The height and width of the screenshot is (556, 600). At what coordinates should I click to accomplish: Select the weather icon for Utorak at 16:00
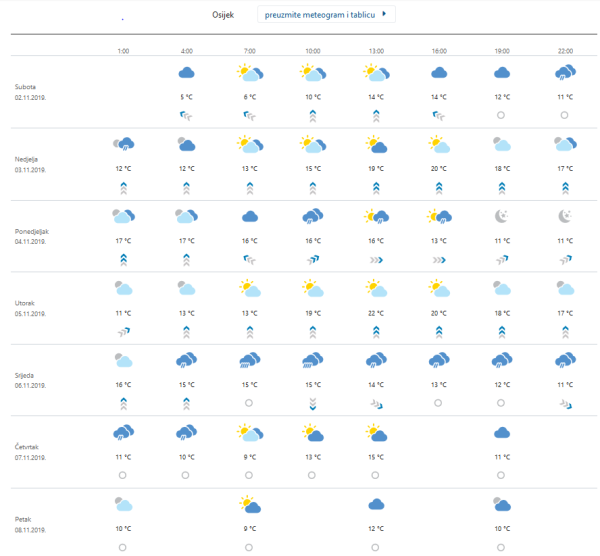coord(439,289)
